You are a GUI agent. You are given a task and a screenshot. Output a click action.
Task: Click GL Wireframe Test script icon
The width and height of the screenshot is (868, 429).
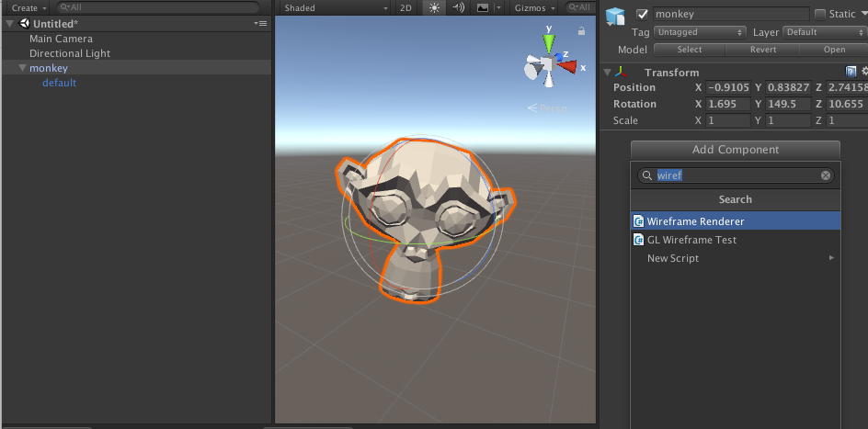point(639,240)
